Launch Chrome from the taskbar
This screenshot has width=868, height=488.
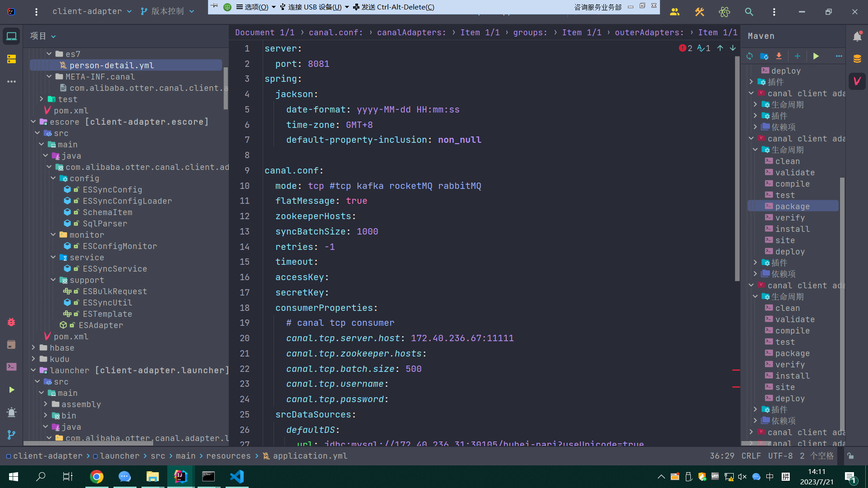click(97, 476)
